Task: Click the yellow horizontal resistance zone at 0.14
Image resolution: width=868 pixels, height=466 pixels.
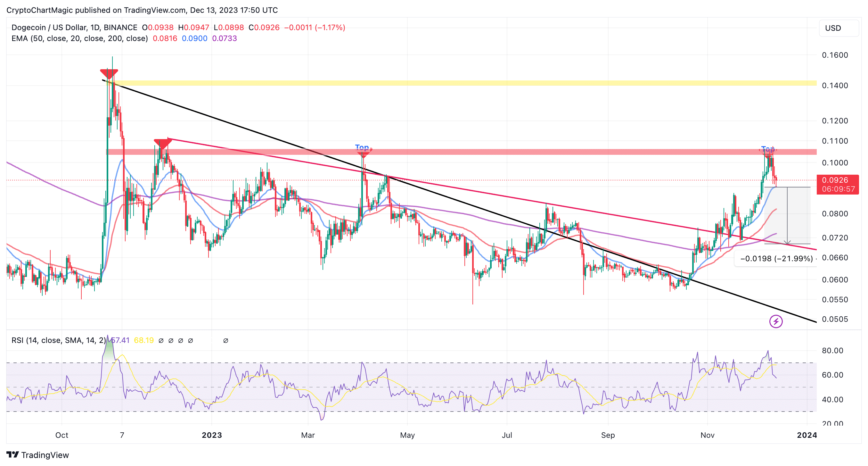Action: (x=462, y=83)
